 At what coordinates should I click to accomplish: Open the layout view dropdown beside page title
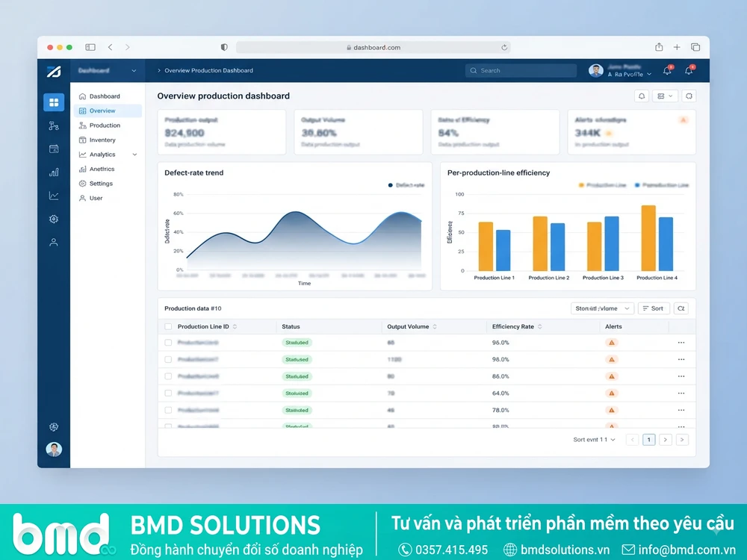click(665, 96)
